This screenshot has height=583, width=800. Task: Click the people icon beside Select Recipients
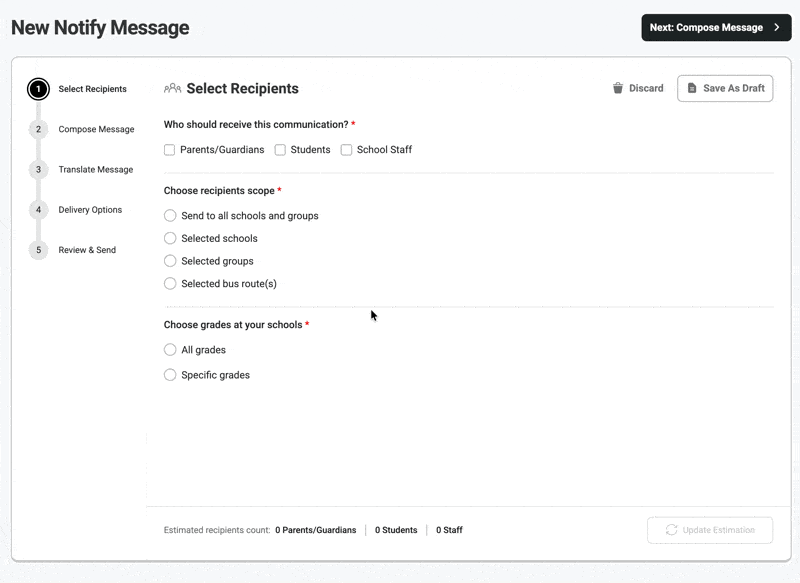(x=172, y=89)
